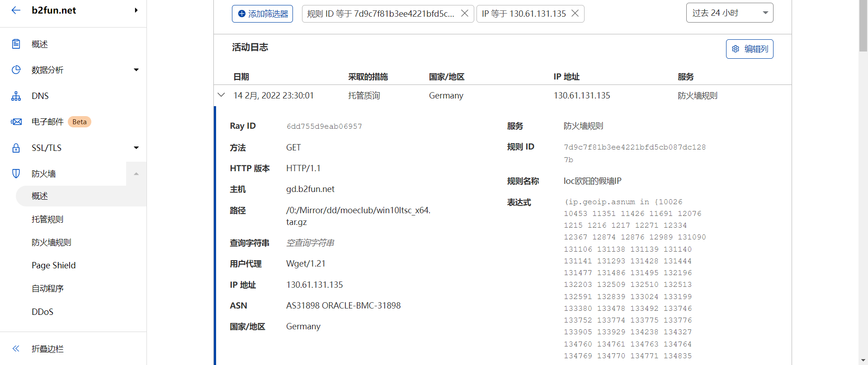This screenshot has height=365, width=868.
Task: Click the 折叠边栏 label
Action: click(47, 349)
